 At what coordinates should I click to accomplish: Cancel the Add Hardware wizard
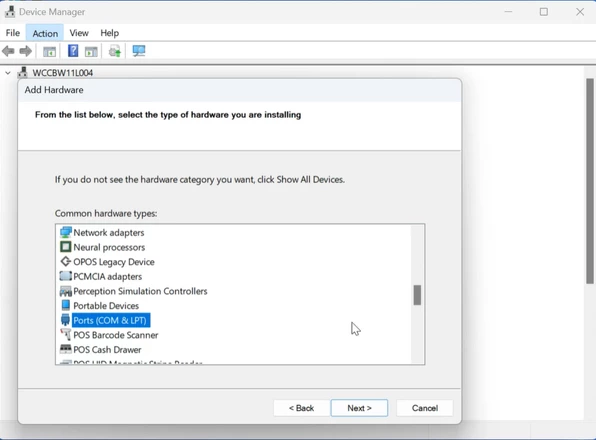pos(425,408)
